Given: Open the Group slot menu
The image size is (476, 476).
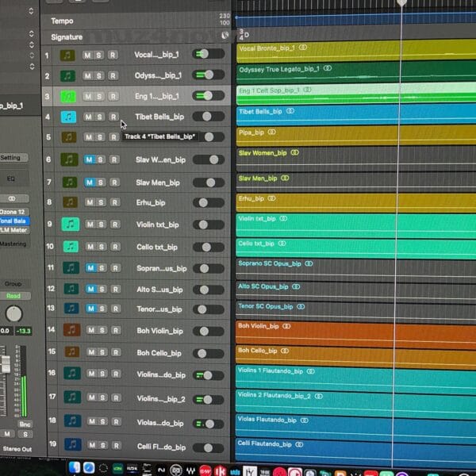Looking at the screenshot, I should [13, 284].
